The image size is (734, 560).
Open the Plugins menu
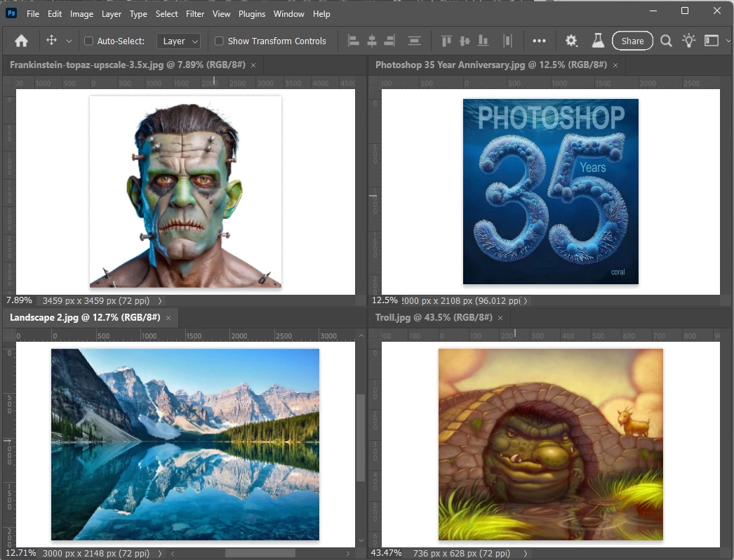(x=252, y=14)
